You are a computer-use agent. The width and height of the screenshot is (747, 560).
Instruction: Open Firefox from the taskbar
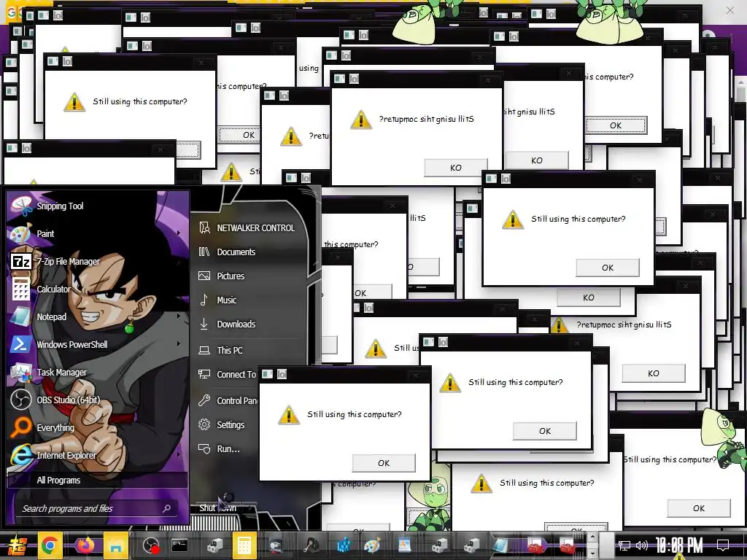click(85, 545)
